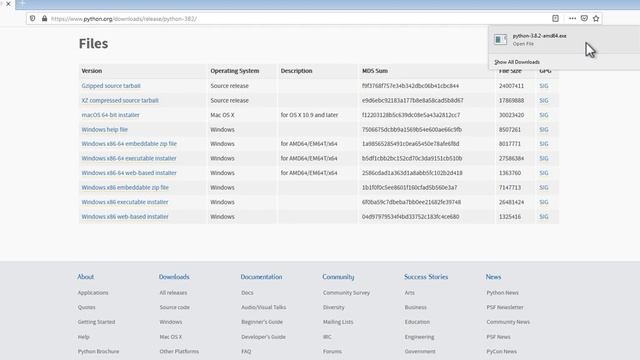
Task: Open SIG link for Windows help file
Action: click(544, 129)
